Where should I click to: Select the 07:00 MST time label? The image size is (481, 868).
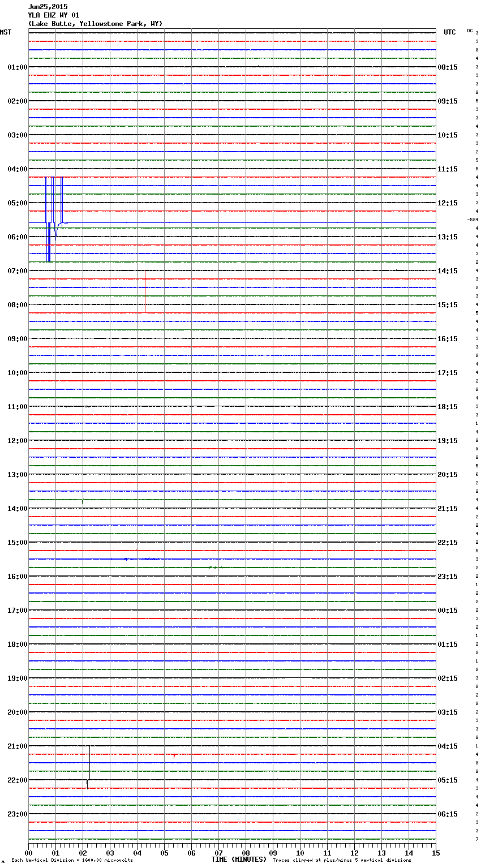click(x=17, y=271)
